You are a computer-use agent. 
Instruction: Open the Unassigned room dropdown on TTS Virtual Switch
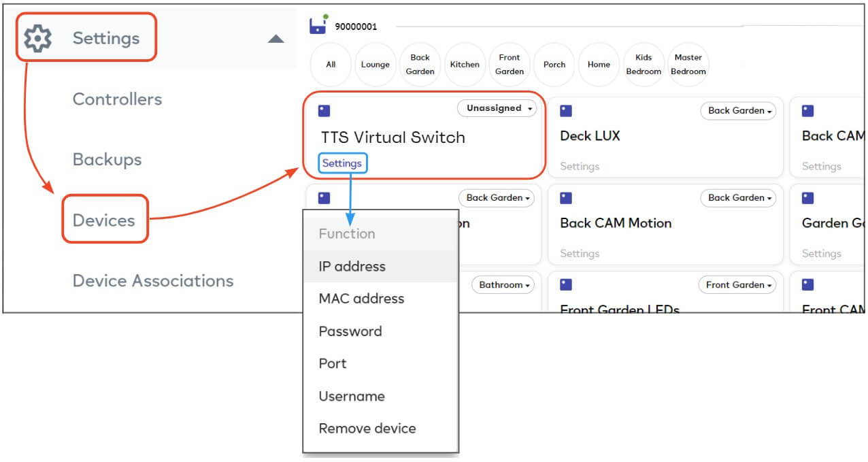point(497,108)
